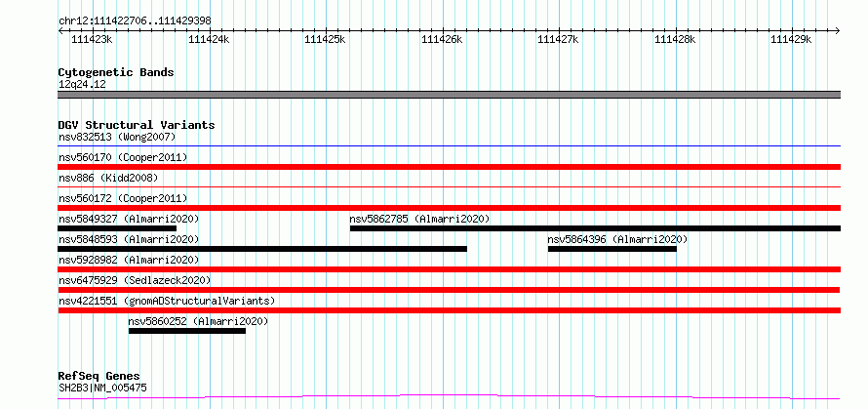Viewport: 868px width, 409px height.
Task: Click the nsv5928982 (Almarri2020) label
Action: click(x=129, y=260)
